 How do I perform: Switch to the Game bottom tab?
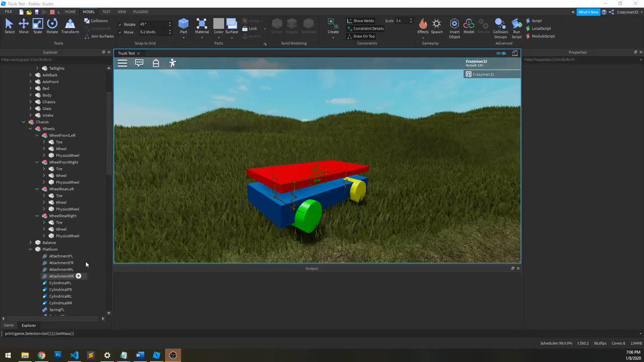pos(9,325)
